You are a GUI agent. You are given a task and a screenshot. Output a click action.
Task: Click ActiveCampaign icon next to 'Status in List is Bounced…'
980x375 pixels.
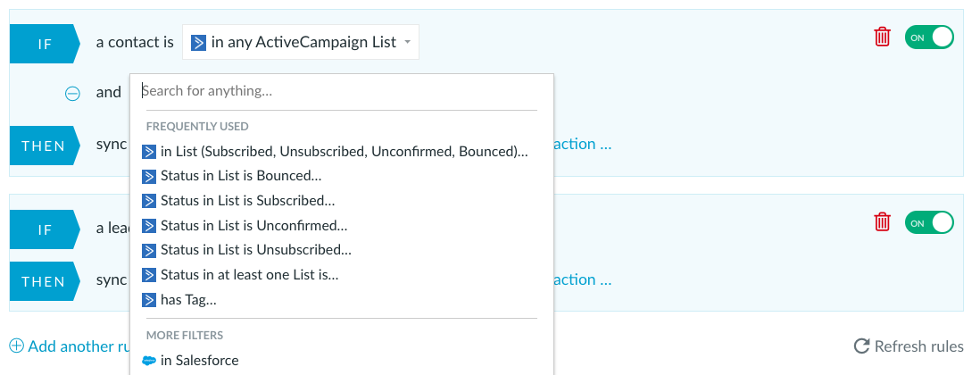[149, 176]
